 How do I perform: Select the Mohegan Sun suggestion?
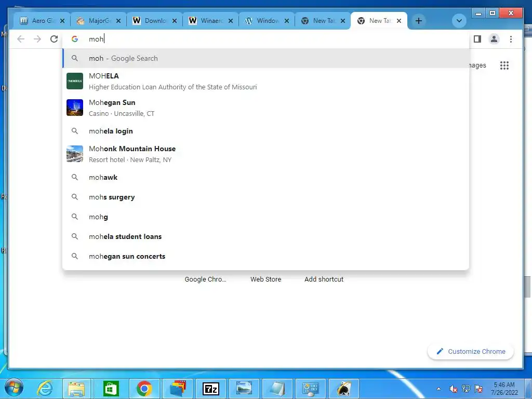point(265,108)
